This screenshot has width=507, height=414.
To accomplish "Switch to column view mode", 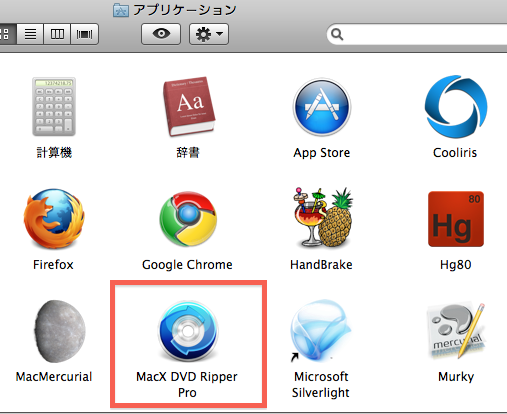I will (57, 34).
